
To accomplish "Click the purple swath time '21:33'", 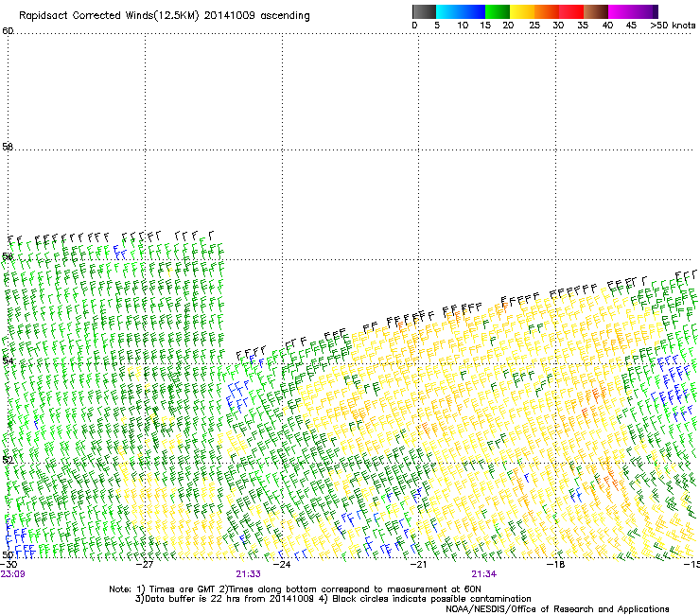I will (x=248, y=574).
